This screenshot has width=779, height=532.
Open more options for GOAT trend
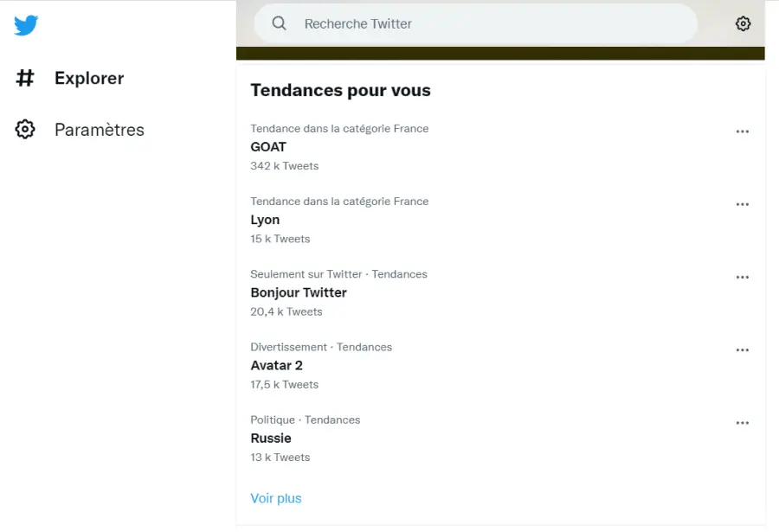pyautogui.click(x=743, y=131)
